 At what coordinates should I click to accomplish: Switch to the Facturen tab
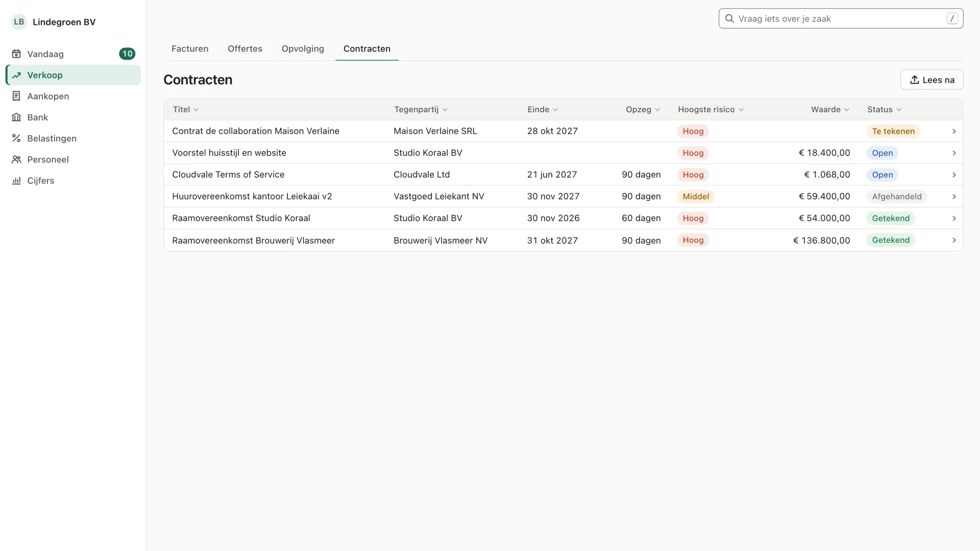point(190,49)
